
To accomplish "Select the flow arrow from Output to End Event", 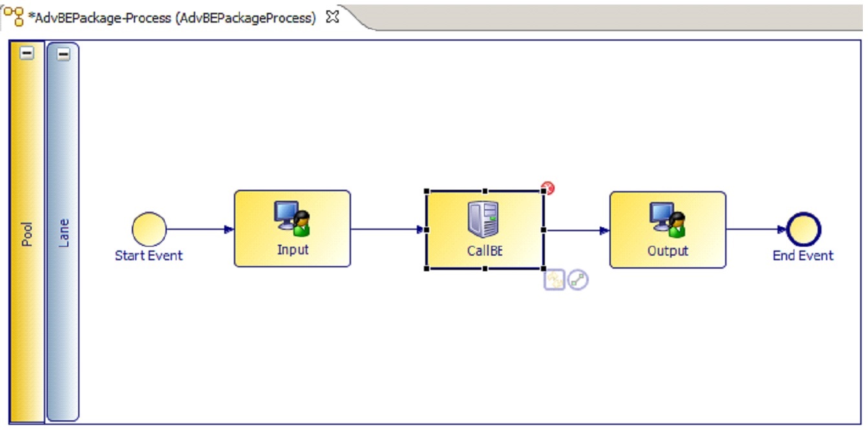I will pyautogui.click(x=756, y=230).
